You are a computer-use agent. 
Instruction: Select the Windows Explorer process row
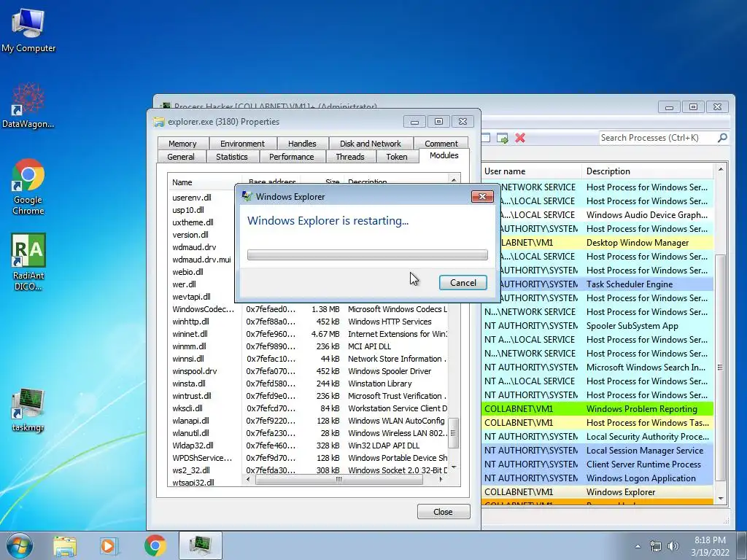(598, 492)
